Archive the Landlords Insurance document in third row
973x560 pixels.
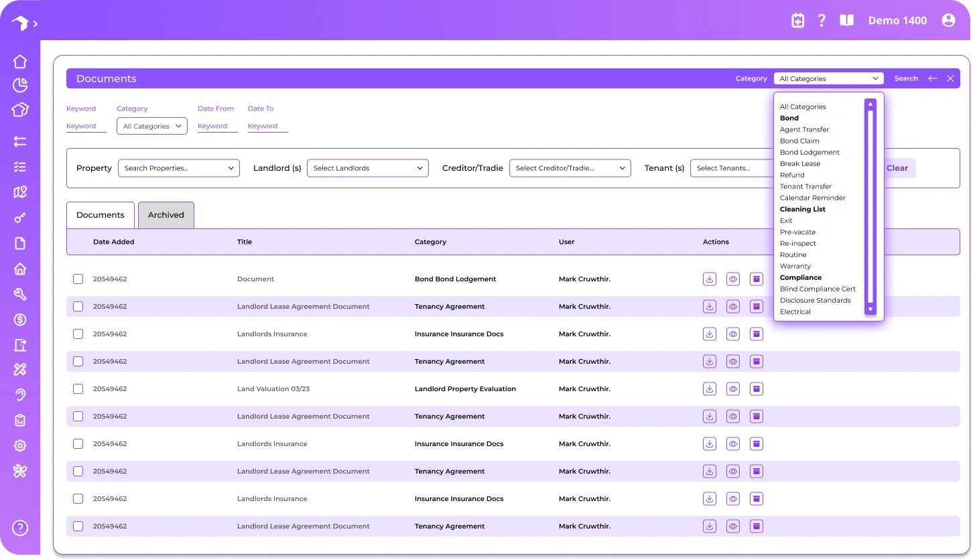(757, 334)
